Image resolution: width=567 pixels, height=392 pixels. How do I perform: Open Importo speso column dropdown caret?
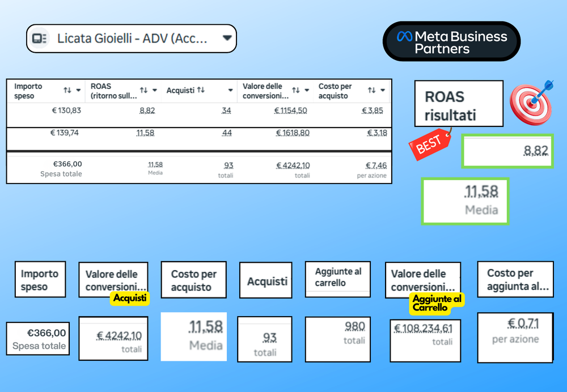78,90
